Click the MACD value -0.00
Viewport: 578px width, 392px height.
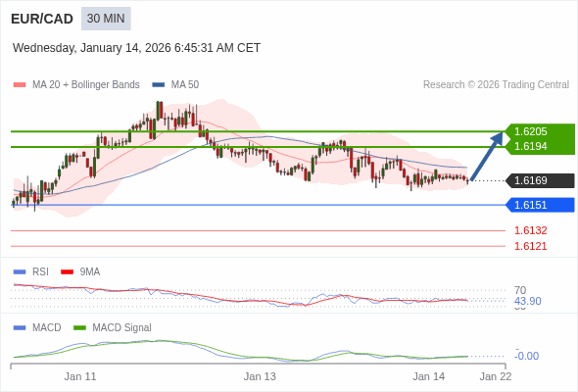527,356
